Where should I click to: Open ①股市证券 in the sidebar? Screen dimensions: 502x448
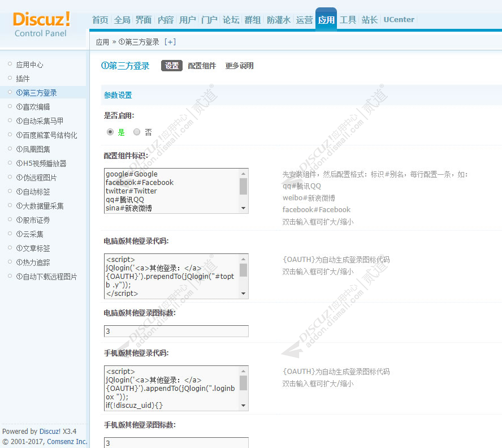33,220
